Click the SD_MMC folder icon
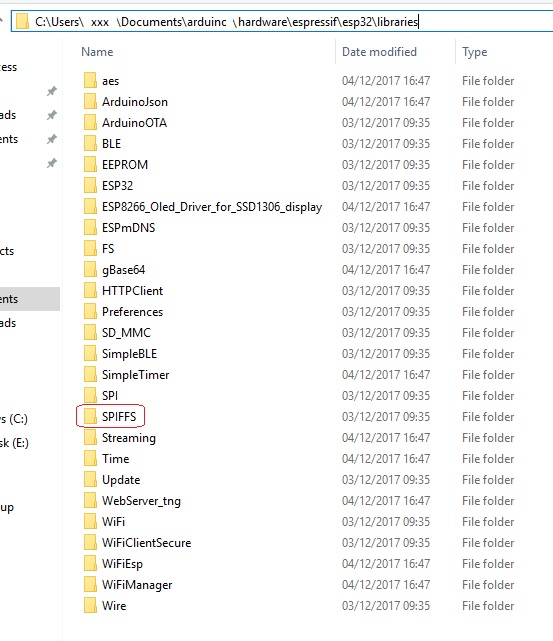553x641 pixels. point(90,332)
